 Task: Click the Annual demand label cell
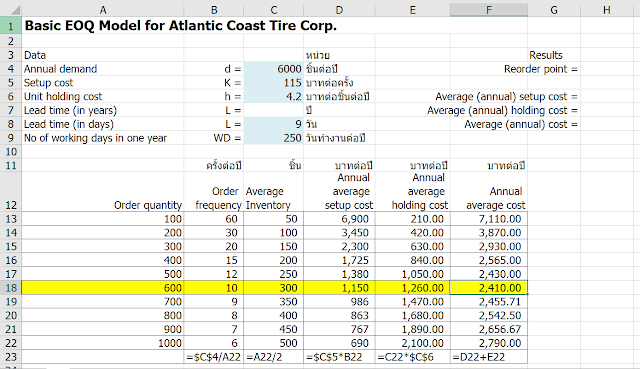coord(60,69)
